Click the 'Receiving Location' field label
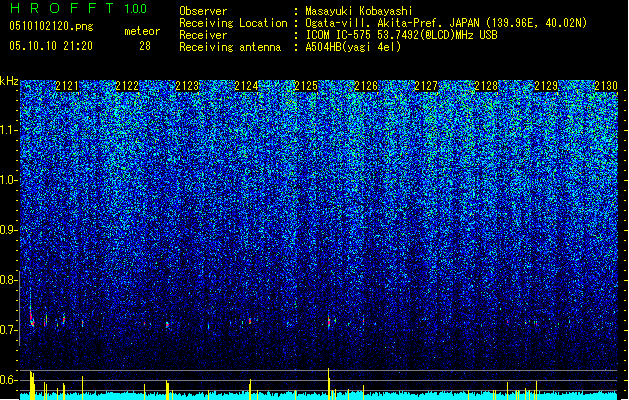Viewport: 629px width, 400px height. tap(233, 23)
